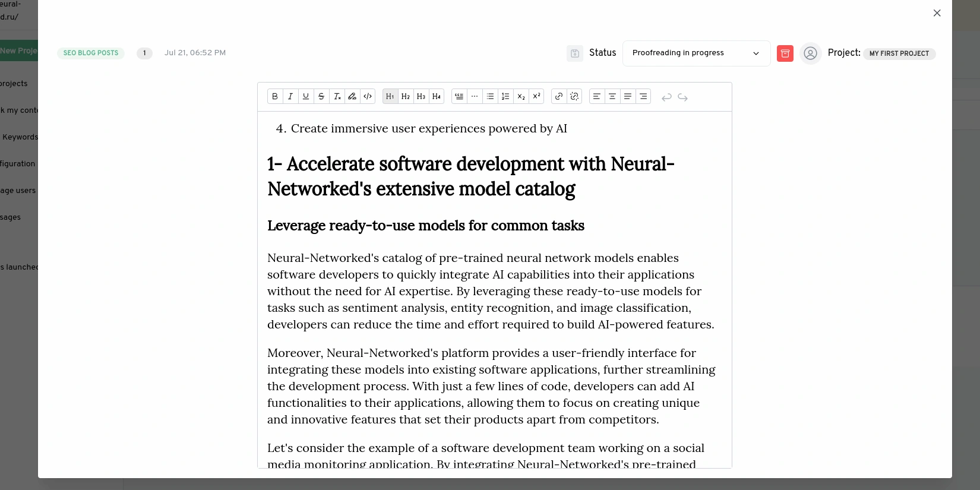Clear text formatting

[337, 96]
